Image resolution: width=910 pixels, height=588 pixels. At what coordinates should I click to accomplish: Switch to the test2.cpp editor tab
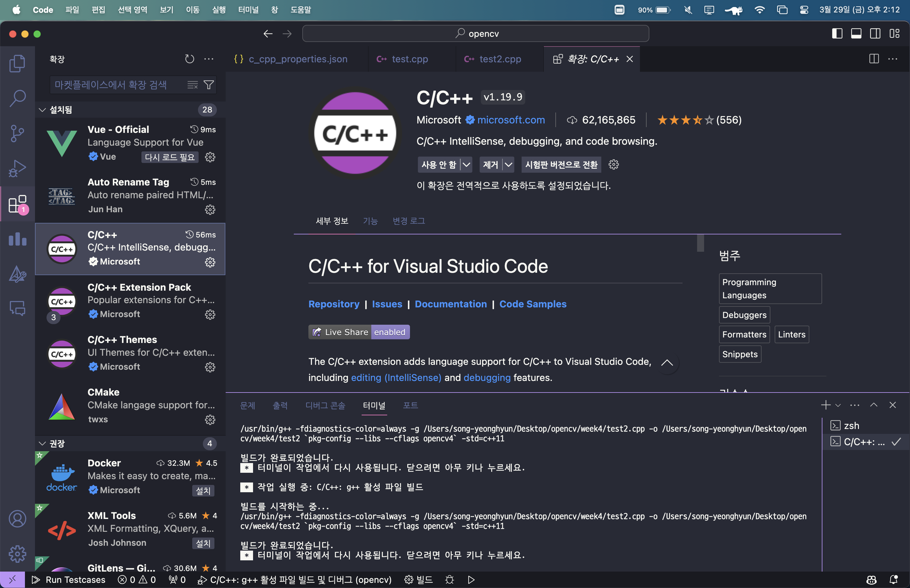(499, 59)
